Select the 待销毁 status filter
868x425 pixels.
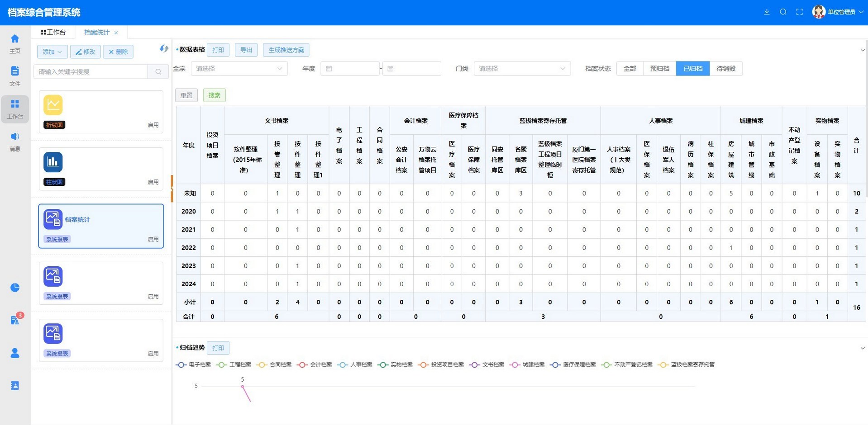pos(726,69)
